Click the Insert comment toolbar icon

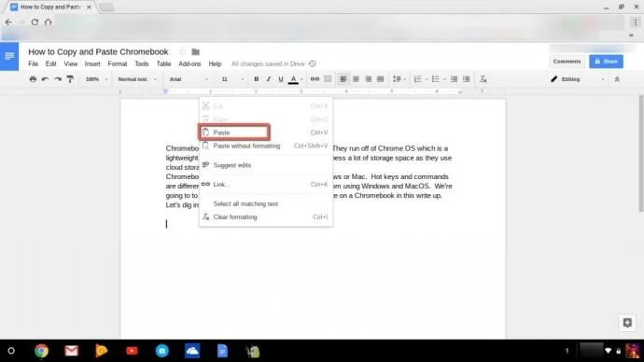pos(328,78)
